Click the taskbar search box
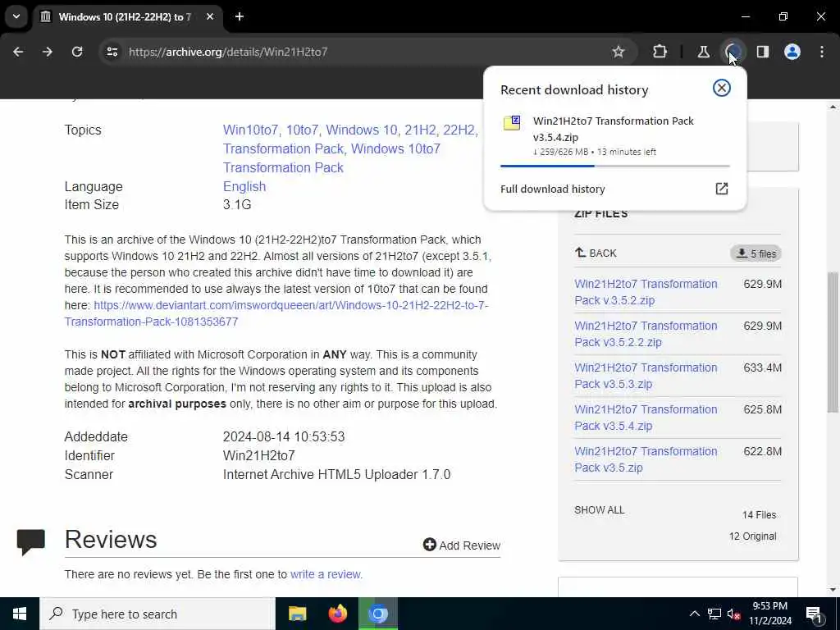The image size is (840, 630). click(157, 614)
